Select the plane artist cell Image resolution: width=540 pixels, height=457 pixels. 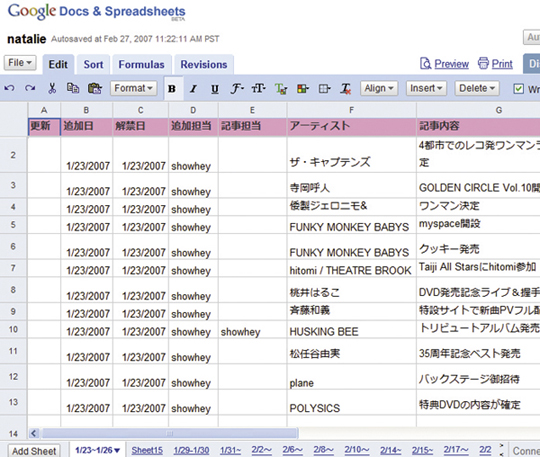coord(351,377)
